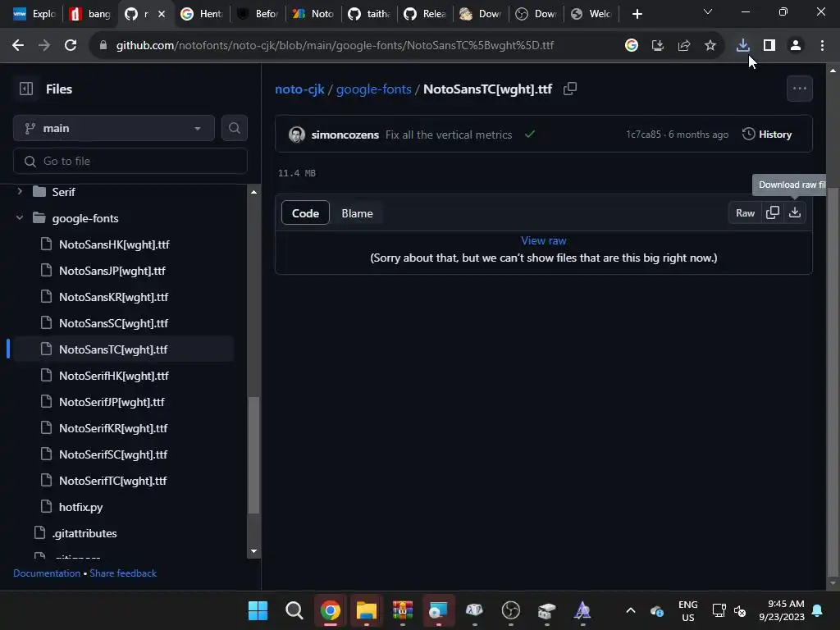Image resolution: width=840 pixels, height=630 pixels.
Task: Open WinRAR taskbar icon
Action: [x=402, y=610]
